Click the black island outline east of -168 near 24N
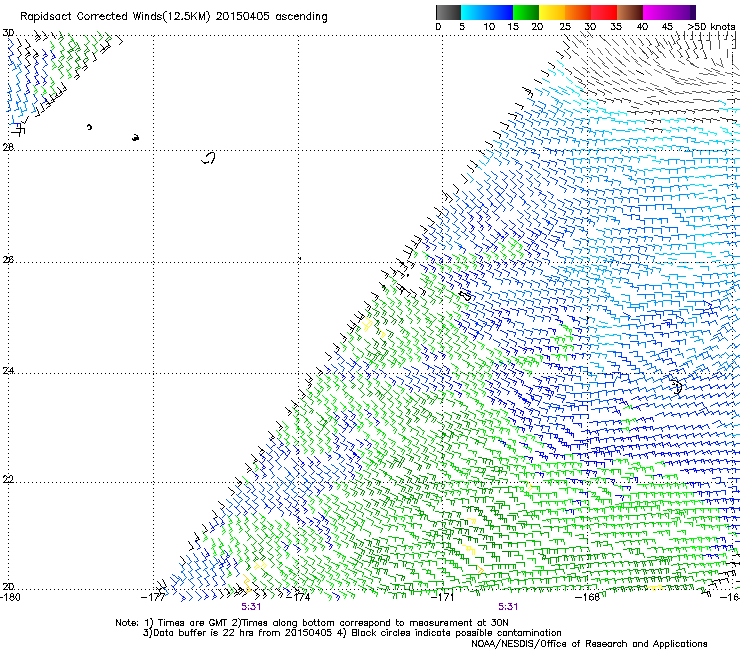The height and width of the screenshot is (650, 740). coord(677,386)
